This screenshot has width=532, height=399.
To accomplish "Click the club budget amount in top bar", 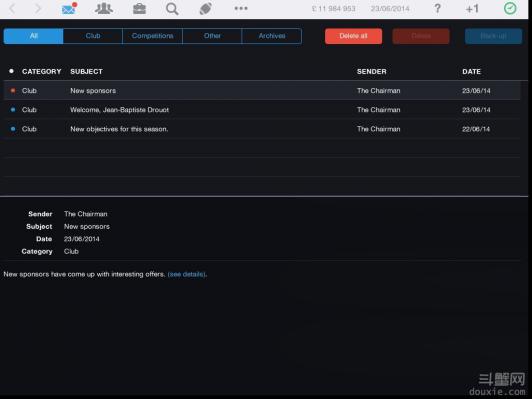I will (334, 8).
